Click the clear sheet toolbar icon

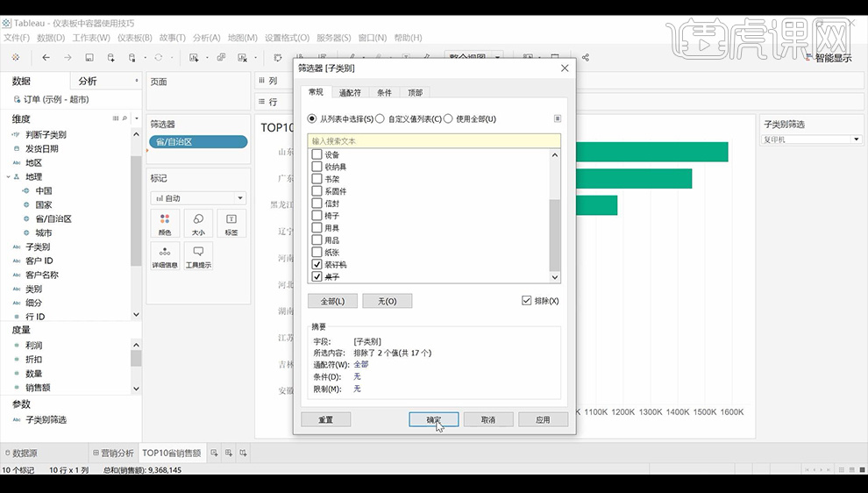click(243, 57)
